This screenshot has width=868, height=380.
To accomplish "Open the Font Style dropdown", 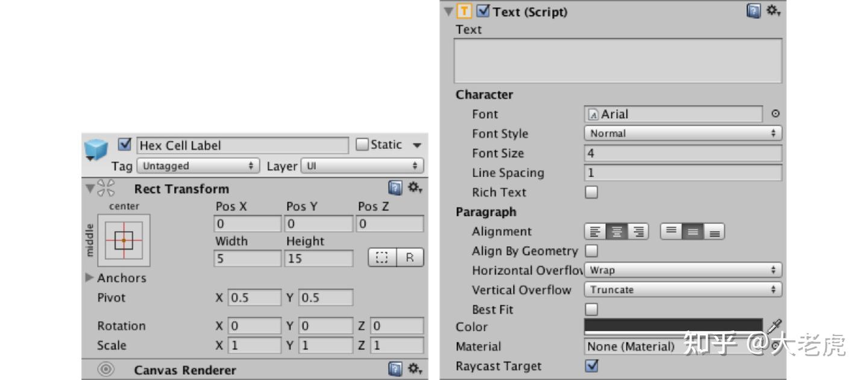I will [683, 133].
